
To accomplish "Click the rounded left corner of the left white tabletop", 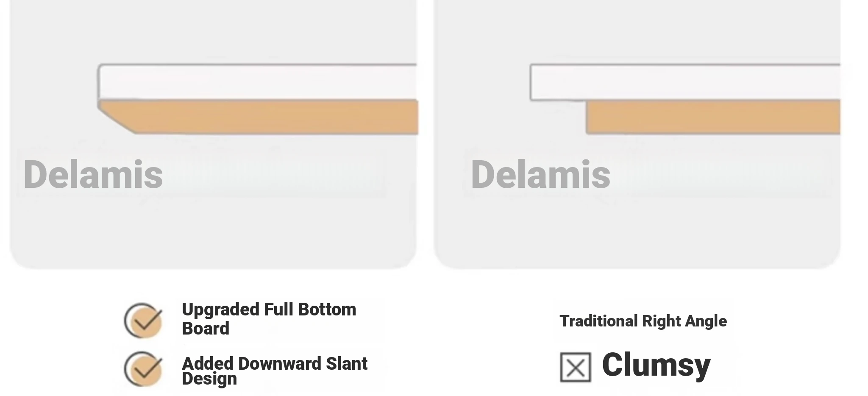I will coord(102,68).
